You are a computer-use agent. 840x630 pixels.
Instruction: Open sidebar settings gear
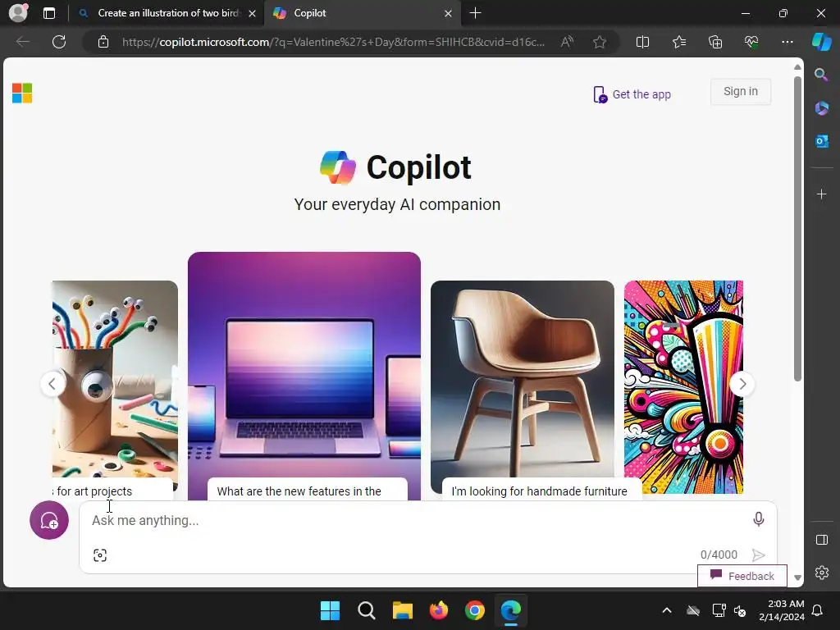pos(821,572)
